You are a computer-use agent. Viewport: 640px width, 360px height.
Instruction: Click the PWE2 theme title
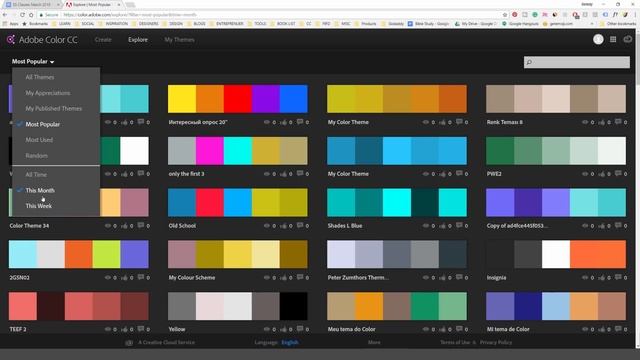(494, 174)
